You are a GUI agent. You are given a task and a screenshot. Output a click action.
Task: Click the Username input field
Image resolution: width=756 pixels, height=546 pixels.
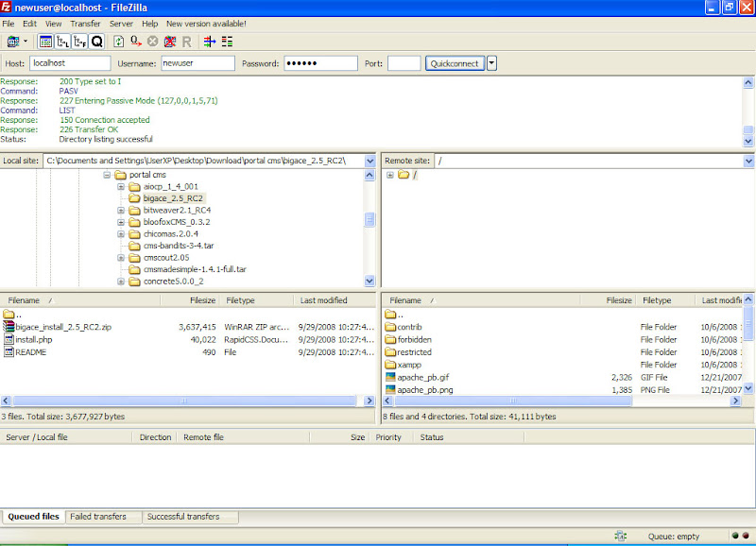(x=198, y=63)
